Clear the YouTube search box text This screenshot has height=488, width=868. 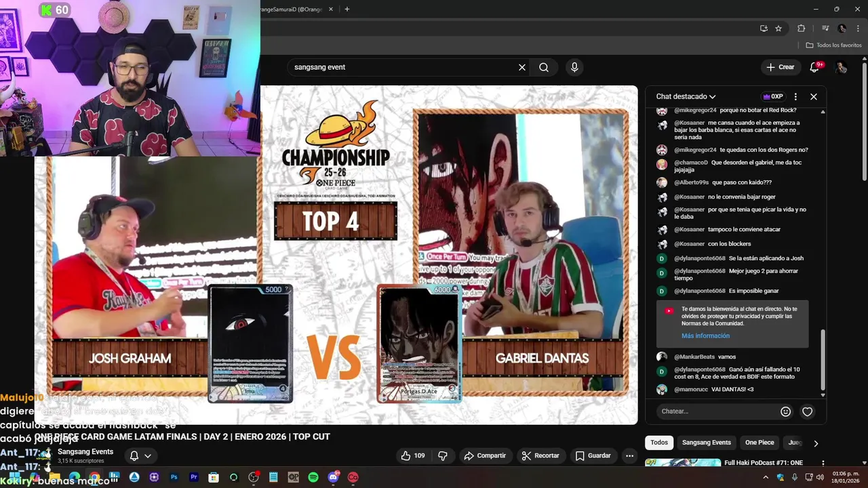pyautogui.click(x=522, y=67)
